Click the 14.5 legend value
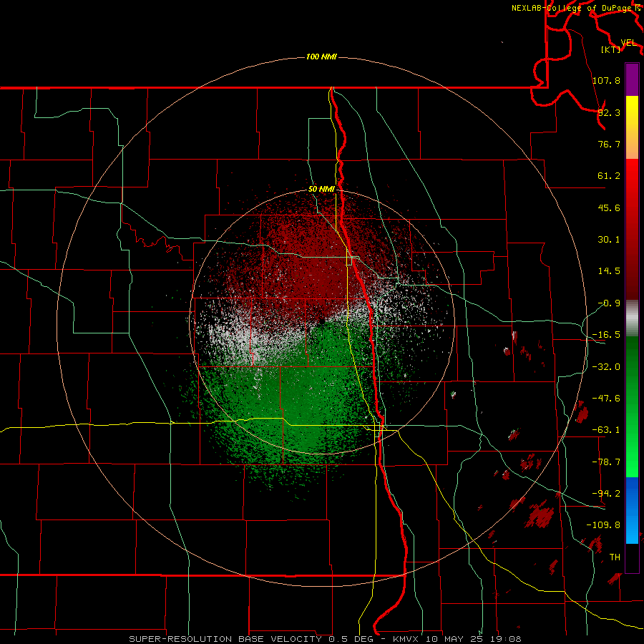Viewport: 644px width, 644px height. [x=609, y=271]
